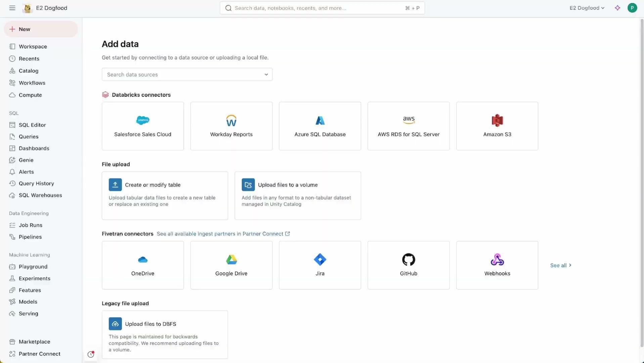This screenshot has width=644, height=363.
Task: Focus the Search data sources field
Action: [x=187, y=75]
